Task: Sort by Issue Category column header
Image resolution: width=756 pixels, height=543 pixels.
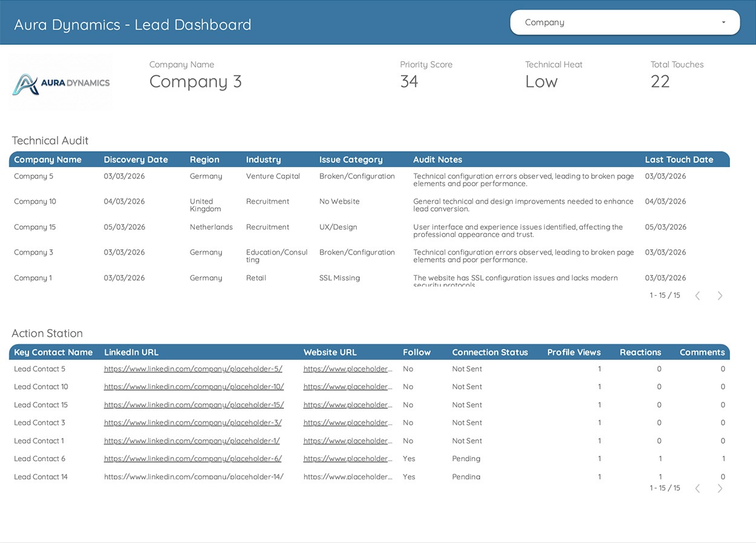Action: [x=351, y=160]
